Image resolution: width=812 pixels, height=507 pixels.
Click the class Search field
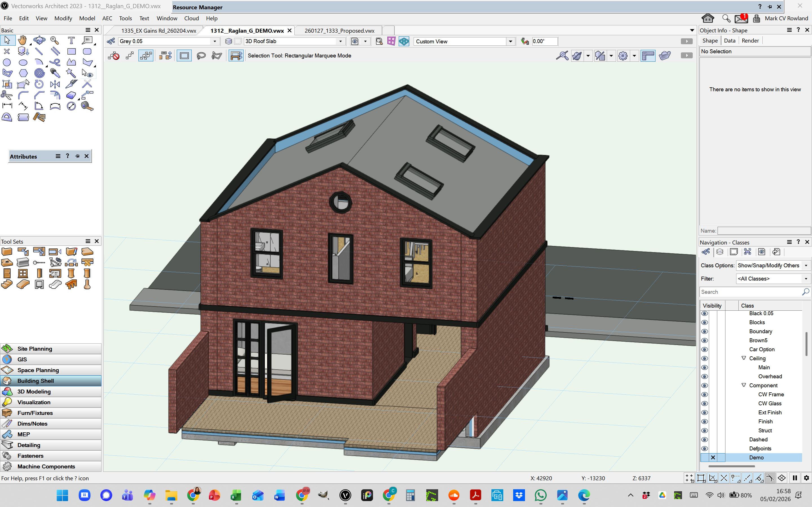pyautogui.click(x=750, y=292)
